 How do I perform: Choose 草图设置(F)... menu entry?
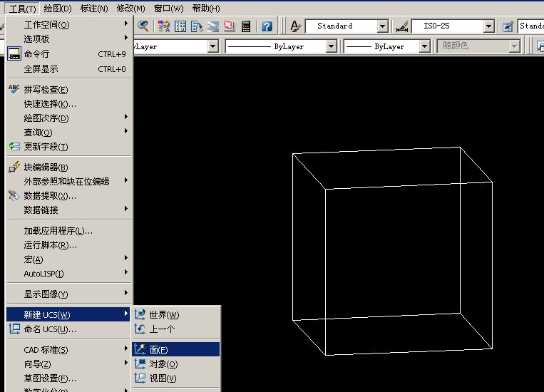(69, 378)
